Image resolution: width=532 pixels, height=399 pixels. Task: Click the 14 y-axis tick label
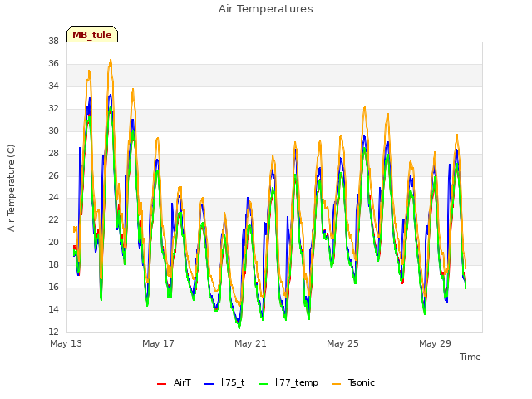pyautogui.click(x=53, y=309)
